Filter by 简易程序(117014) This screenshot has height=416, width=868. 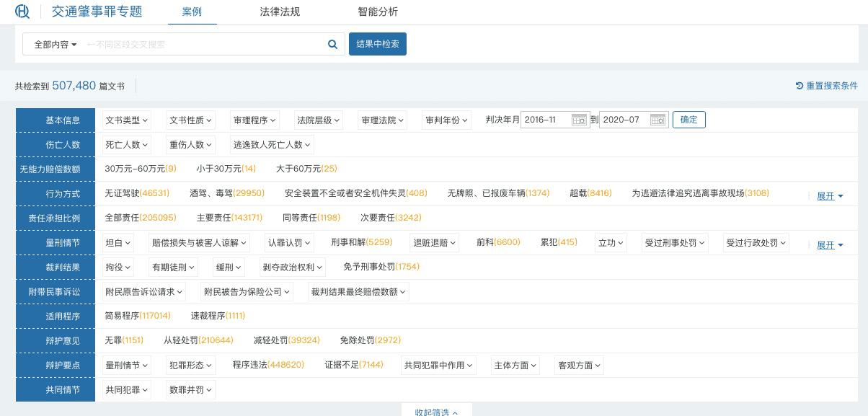(138, 316)
